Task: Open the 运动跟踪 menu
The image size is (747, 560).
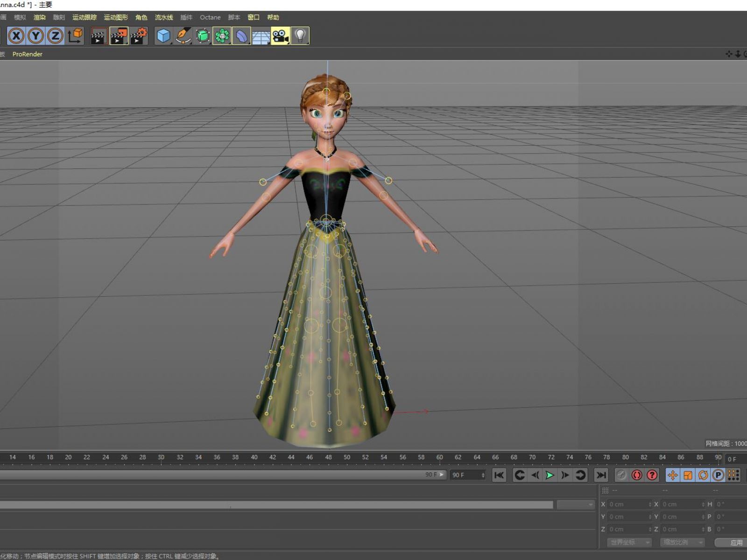Action: [85, 17]
